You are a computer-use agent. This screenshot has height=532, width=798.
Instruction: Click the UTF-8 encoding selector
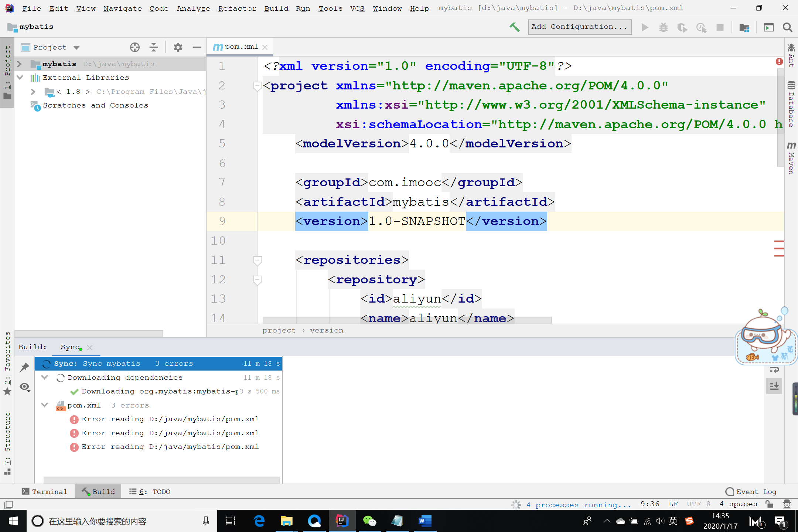[698, 504]
